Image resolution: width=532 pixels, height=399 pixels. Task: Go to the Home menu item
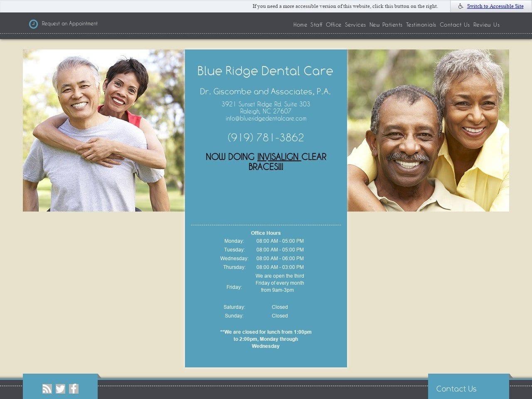(300, 25)
